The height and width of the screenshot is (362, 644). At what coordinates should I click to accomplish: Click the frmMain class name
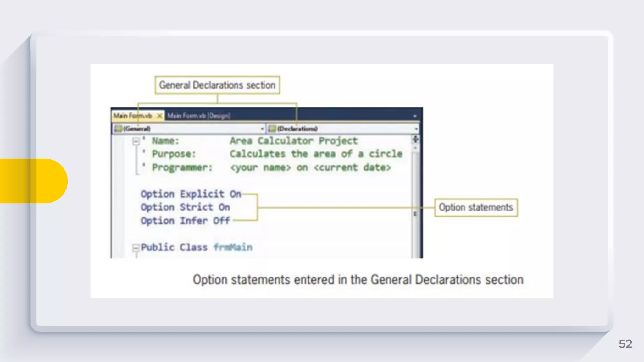point(233,248)
